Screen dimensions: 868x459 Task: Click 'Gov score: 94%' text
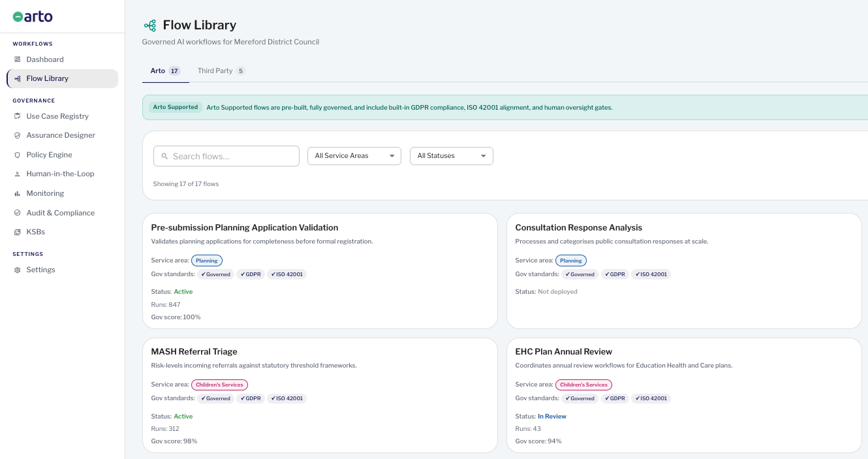[538, 441]
